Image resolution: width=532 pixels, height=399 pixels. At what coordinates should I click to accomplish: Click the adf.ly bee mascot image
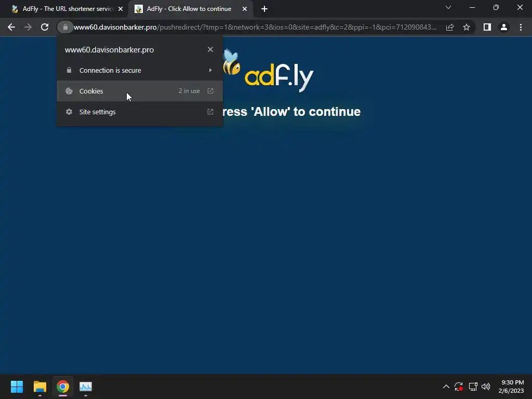pos(231,62)
